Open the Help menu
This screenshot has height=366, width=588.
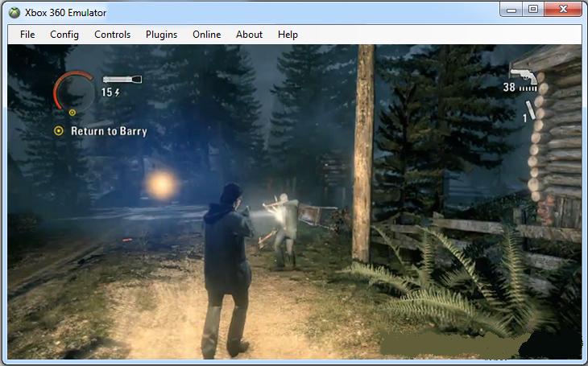288,35
